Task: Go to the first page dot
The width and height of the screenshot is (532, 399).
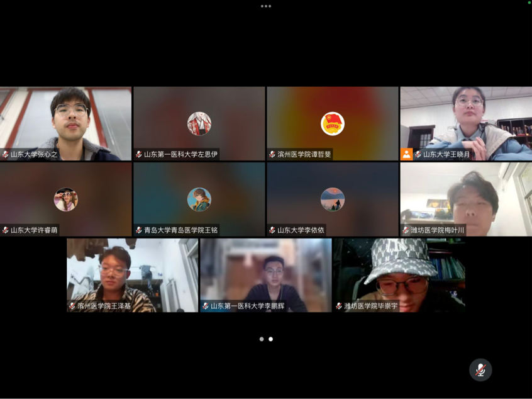Action: coord(262,339)
